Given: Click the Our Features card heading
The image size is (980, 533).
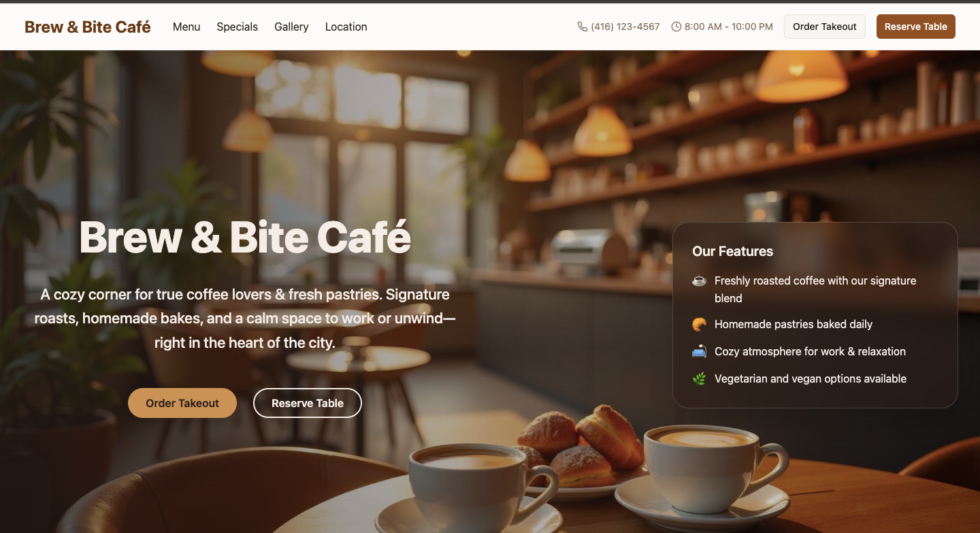Looking at the screenshot, I should (x=733, y=251).
